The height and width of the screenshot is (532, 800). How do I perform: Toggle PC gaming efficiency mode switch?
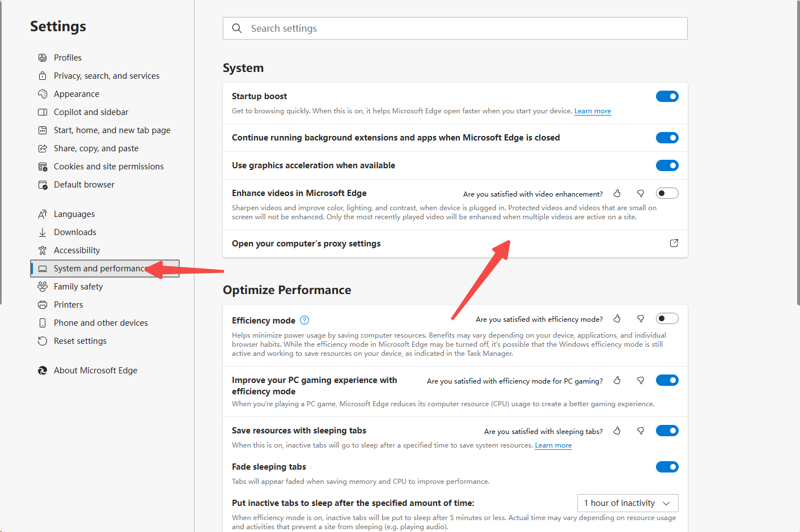[x=667, y=380]
